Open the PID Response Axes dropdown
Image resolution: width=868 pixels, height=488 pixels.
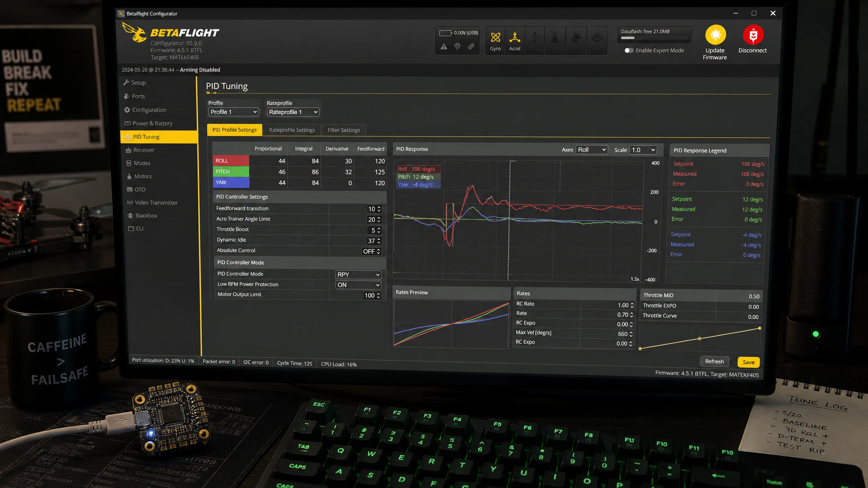(x=592, y=150)
